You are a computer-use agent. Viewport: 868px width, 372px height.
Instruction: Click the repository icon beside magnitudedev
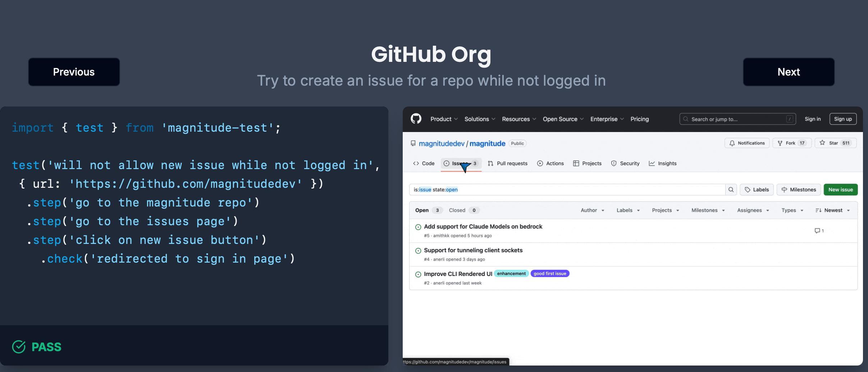point(413,144)
